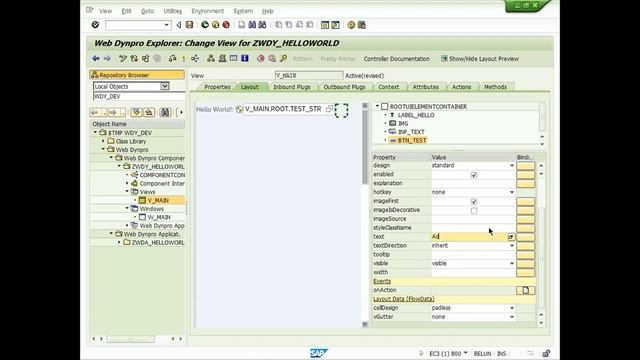This screenshot has width=640, height=360.
Task: Switch to the Inbound Plugs tab
Action: 292,87
